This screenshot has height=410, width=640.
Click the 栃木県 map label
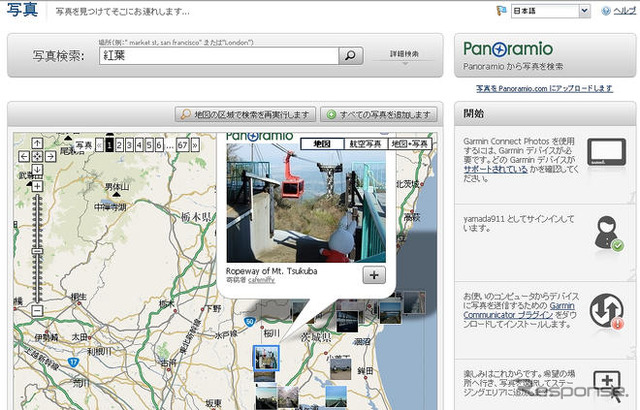pos(196,217)
